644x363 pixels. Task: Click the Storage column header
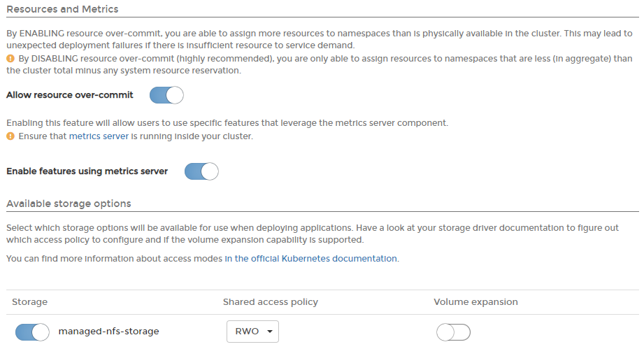coord(29,302)
